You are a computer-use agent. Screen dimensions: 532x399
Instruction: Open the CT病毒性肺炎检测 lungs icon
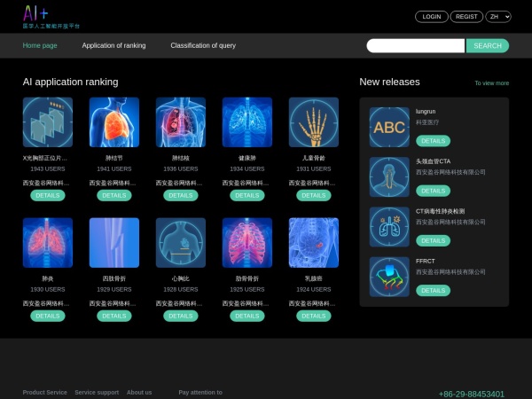[x=389, y=227]
